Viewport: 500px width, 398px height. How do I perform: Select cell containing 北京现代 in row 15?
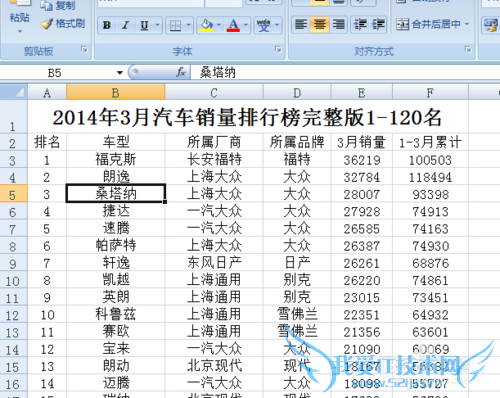[x=214, y=366]
